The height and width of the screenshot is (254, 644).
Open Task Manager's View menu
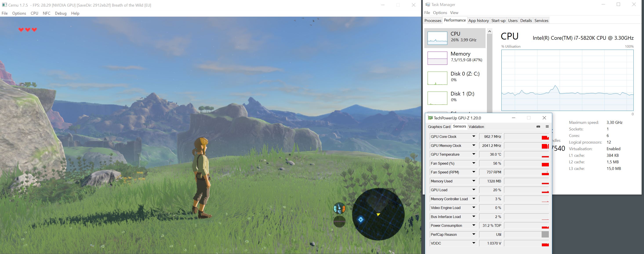[454, 13]
